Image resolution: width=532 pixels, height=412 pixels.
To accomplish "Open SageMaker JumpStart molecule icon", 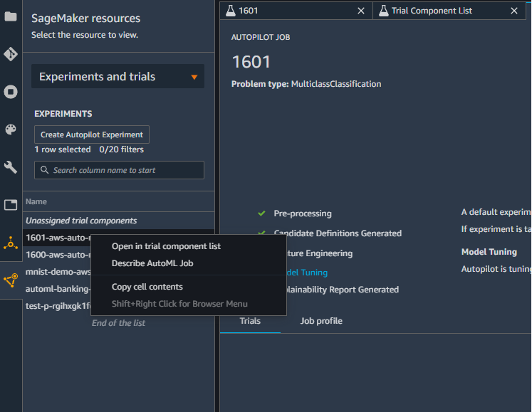I will (x=11, y=243).
